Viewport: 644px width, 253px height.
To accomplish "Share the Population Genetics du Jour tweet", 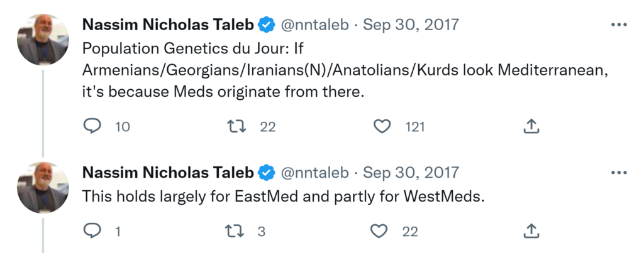I will click(531, 126).
